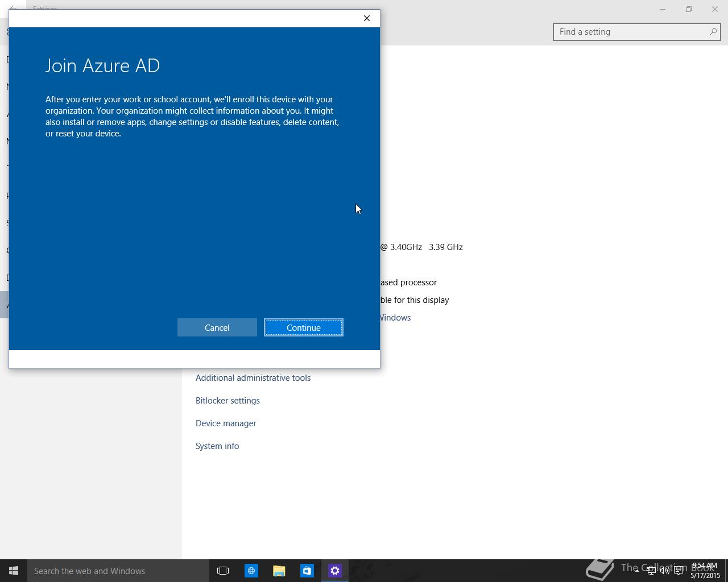
Task: Click Continue in Join Azure AD
Action: click(x=304, y=327)
